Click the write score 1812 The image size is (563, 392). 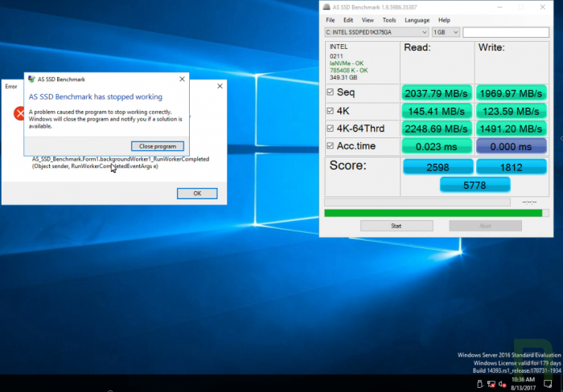[512, 167]
